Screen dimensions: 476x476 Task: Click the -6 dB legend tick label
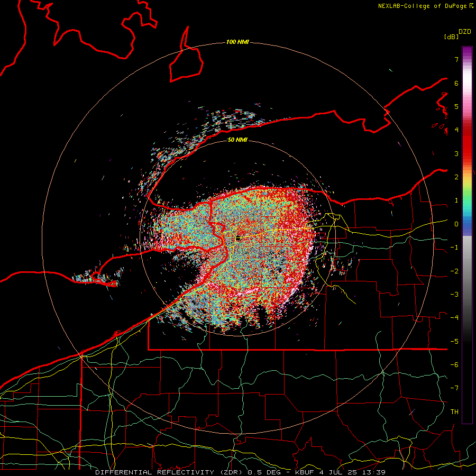point(454,365)
